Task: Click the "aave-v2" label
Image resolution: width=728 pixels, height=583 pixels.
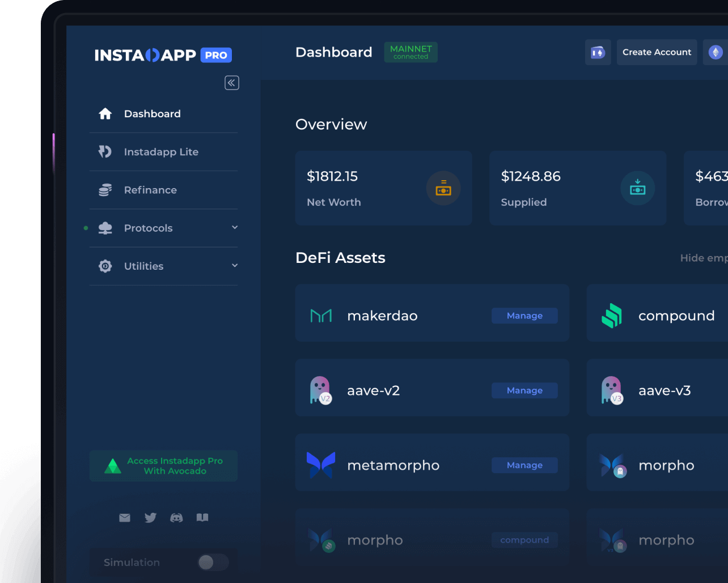Action: [x=374, y=390]
